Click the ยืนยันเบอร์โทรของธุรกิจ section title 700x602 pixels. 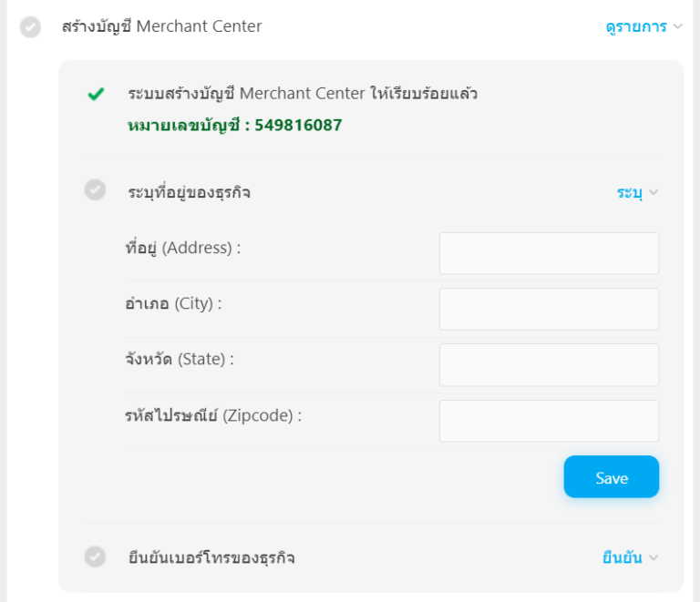211,557
